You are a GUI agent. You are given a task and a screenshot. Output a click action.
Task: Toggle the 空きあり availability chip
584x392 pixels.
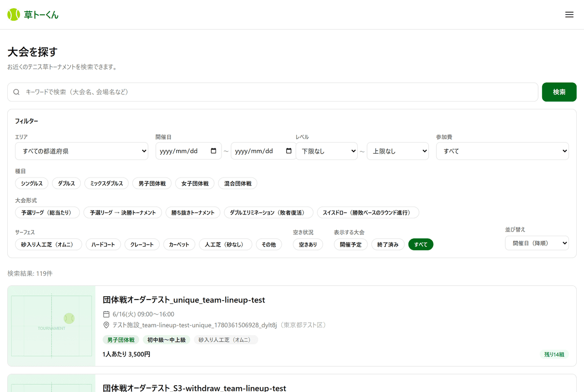(308, 244)
